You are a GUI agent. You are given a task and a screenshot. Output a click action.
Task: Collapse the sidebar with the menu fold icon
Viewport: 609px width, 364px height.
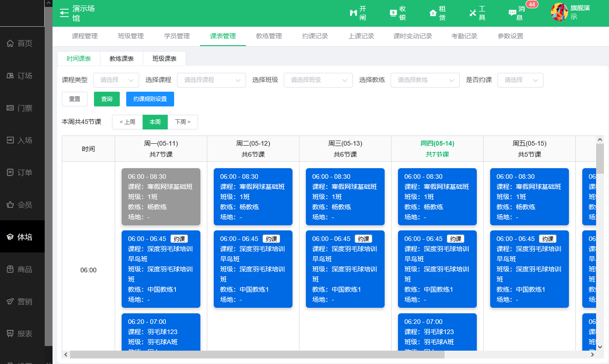[64, 13]
